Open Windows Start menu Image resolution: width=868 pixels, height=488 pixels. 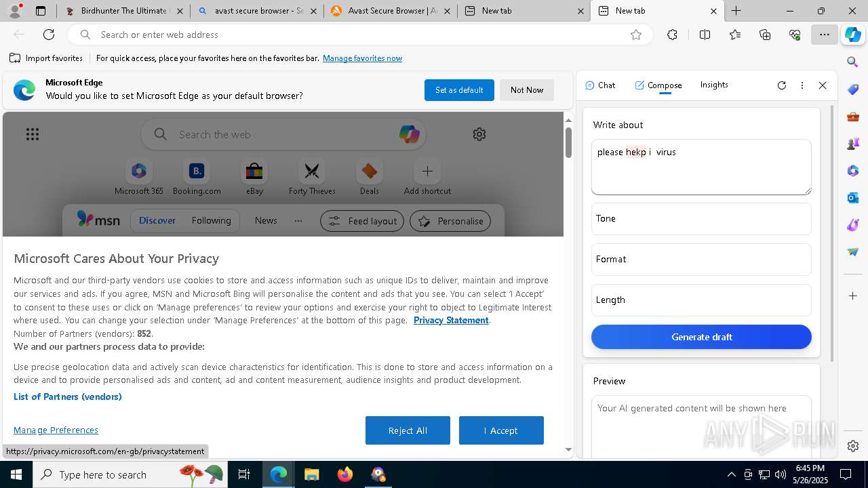click(x=16, y=474)
